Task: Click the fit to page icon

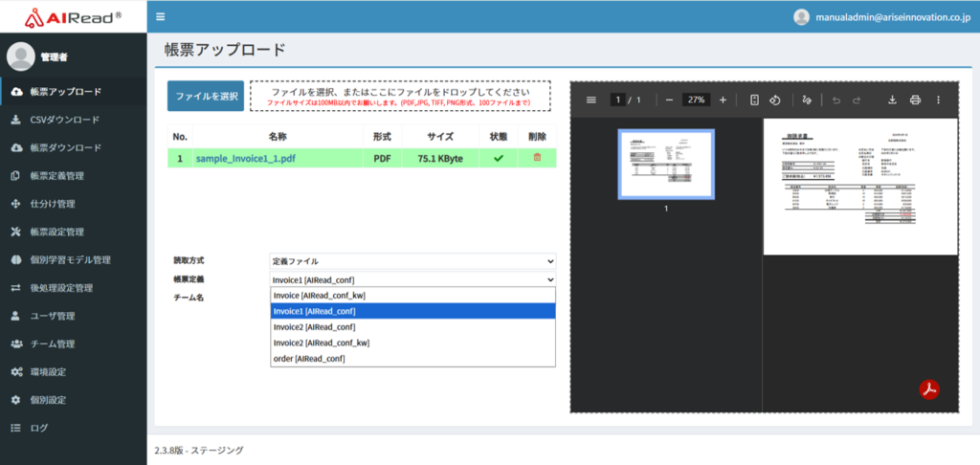Action: click(x=754, y=100)
